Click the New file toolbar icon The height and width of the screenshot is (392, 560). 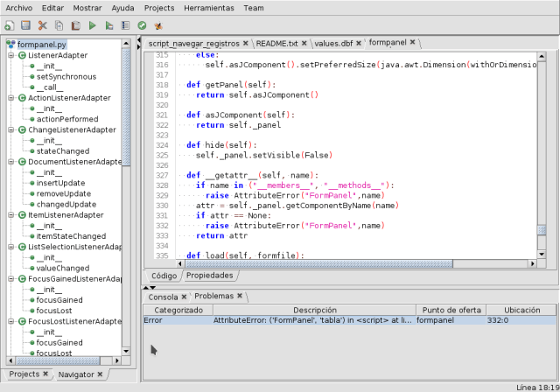(10, 25)
